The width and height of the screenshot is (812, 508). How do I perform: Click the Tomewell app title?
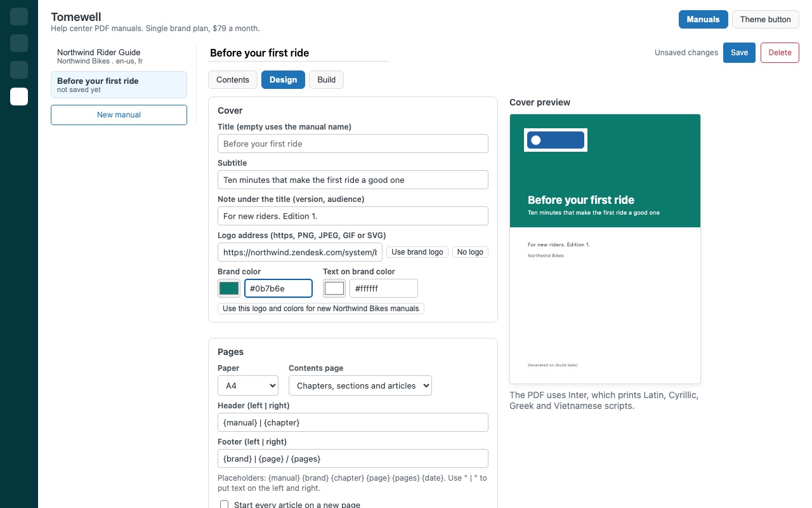76,17
